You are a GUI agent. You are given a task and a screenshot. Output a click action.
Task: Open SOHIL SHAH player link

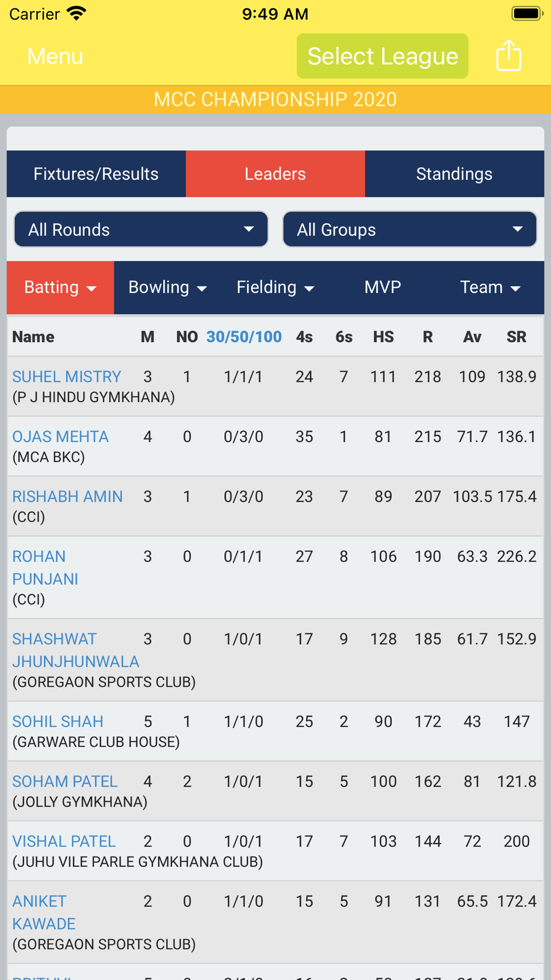click(58, 722)
